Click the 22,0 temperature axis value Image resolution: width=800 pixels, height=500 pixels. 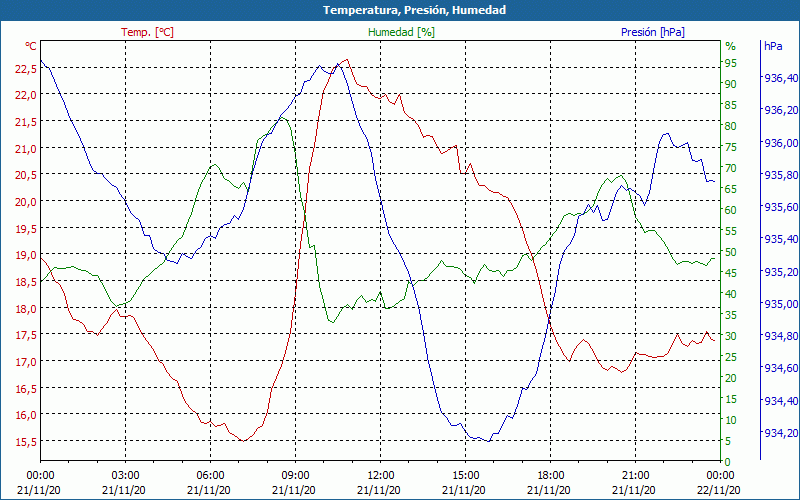pyautogui.click(x=26, y=95)
